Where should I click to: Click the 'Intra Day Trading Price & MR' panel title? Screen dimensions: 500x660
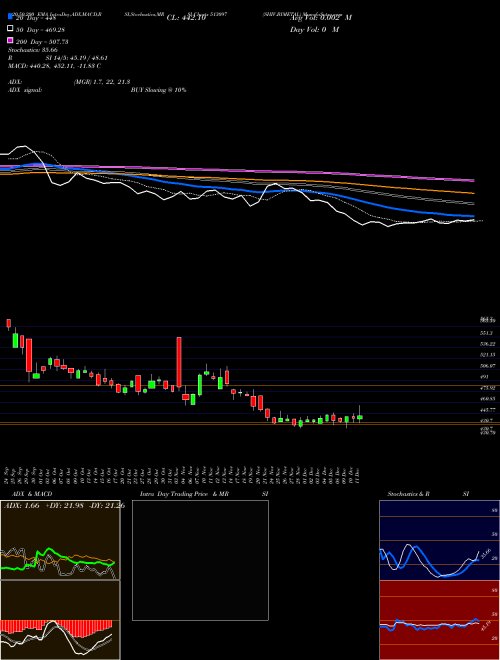coord(184,494)
